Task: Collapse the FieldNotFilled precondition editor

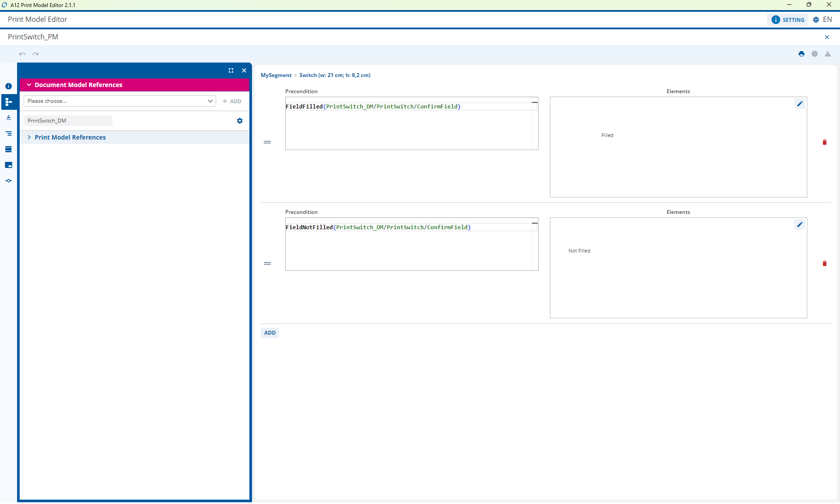Action: [x=535, y=223]
